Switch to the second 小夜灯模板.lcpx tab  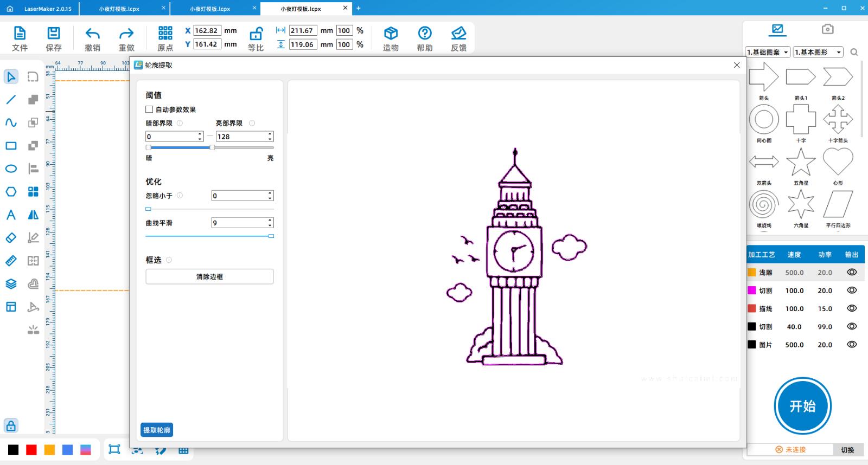[x=210, y=9]
